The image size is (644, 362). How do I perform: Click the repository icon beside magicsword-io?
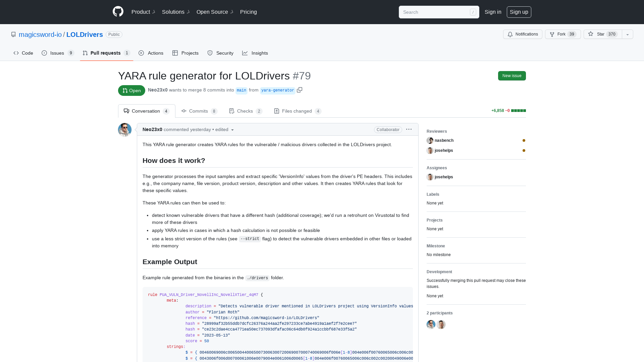coord(13,35)
